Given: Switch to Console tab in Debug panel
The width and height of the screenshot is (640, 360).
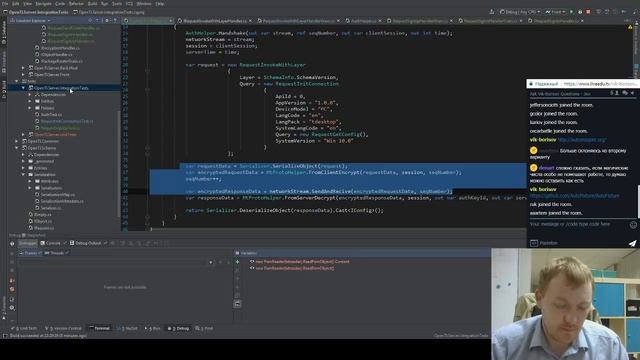Looking at the screenshot, I should click(x=50, y=243).
